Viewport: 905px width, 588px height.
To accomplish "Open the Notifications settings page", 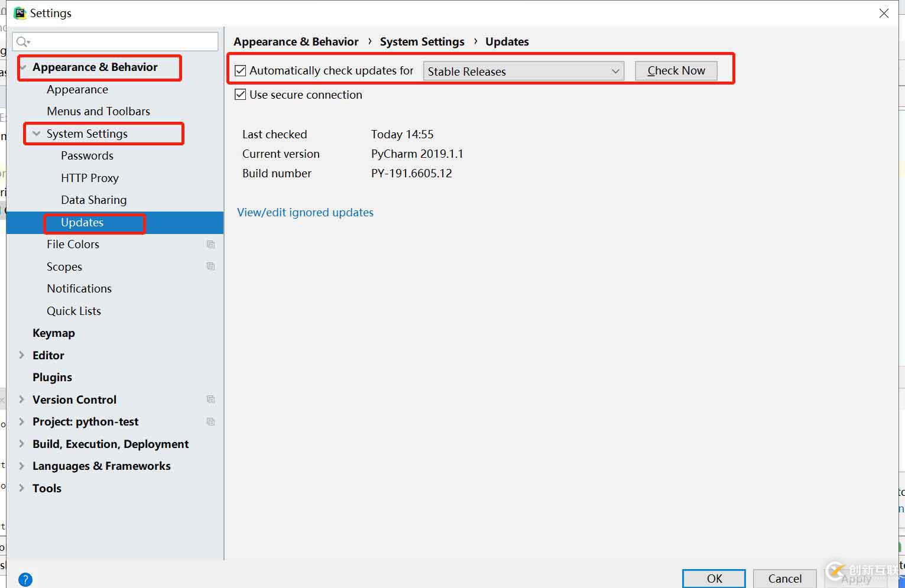I will coord(79,288).
